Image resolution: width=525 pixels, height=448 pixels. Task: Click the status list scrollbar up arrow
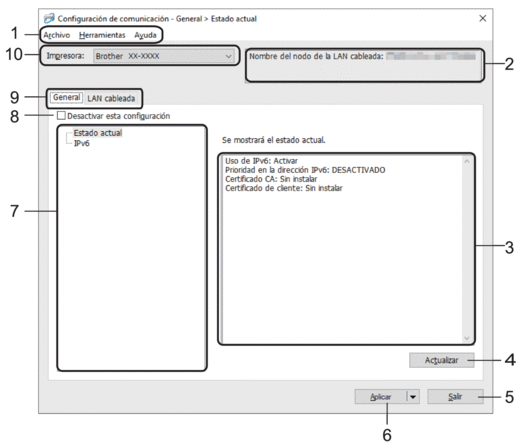click(467, 161)
